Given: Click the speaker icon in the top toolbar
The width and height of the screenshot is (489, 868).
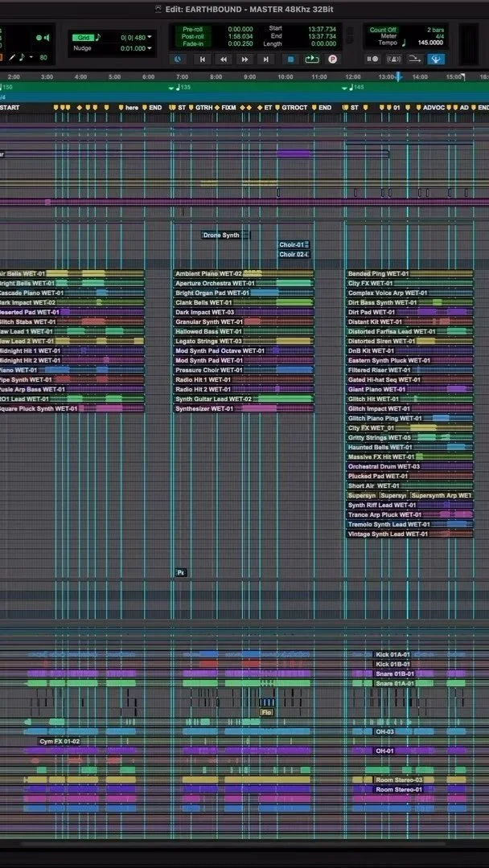Looking at the screenshot, I should (47, 38).
